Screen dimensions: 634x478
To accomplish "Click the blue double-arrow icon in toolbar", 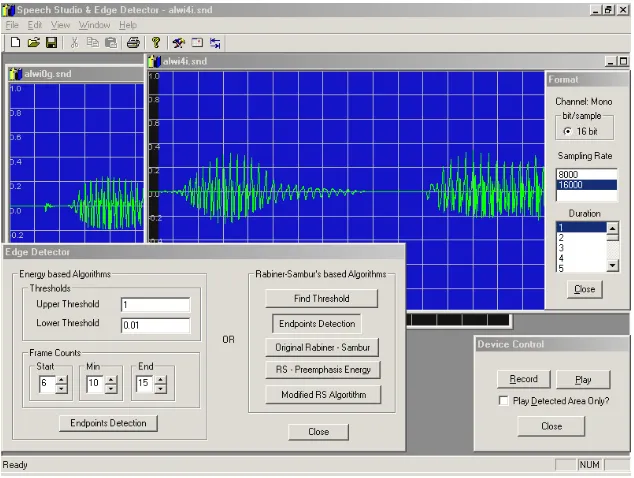I will point(215,43).
